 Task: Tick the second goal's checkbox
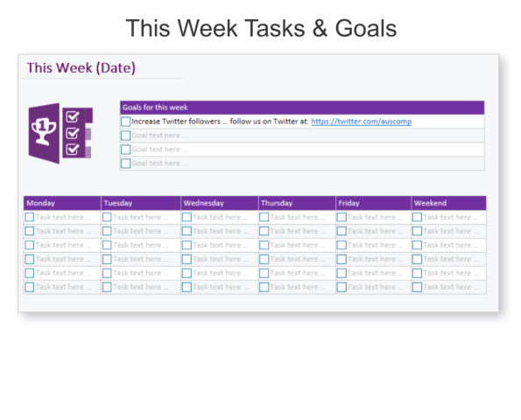(125, 136)
